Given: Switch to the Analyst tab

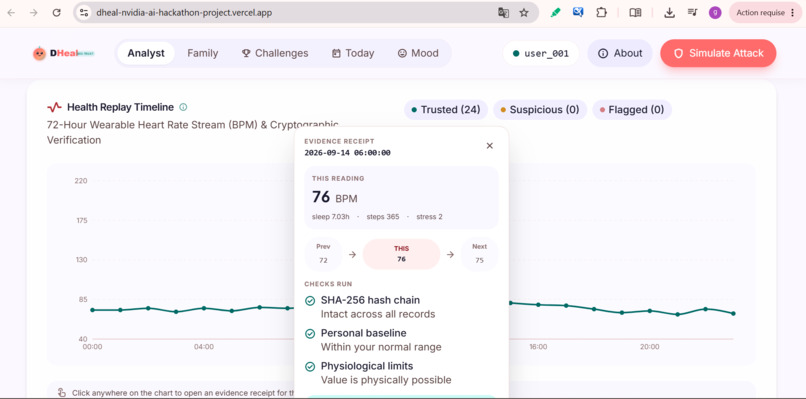Looking at the screenshot, I should click(x=146, y=53).
